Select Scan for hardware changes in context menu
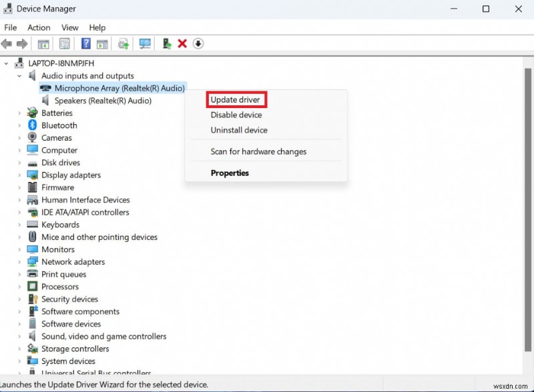Screen dimensions: 534x392 tap(258, 151)
